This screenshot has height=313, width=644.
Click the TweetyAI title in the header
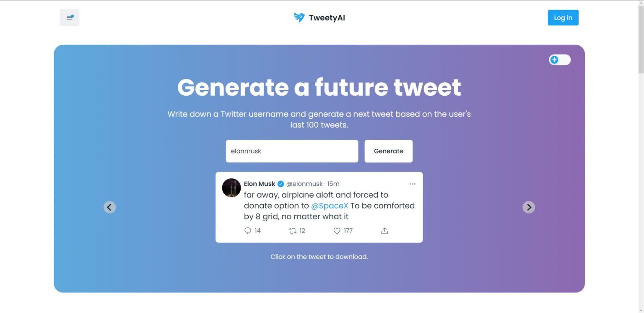[327, 17]
